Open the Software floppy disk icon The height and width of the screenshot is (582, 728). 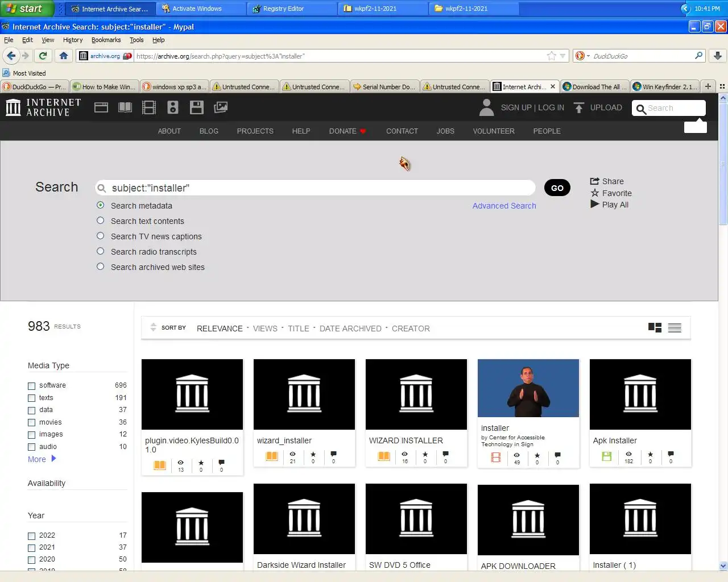(197, 107)
